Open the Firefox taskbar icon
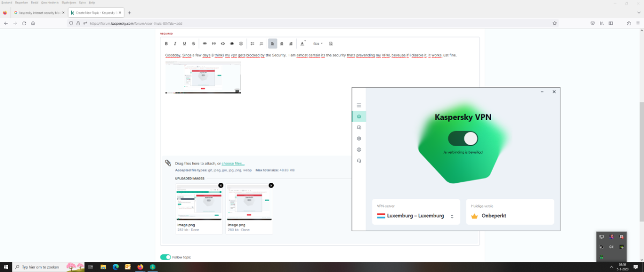This screenshot has width=644, height=272. [x=140, y=267]
